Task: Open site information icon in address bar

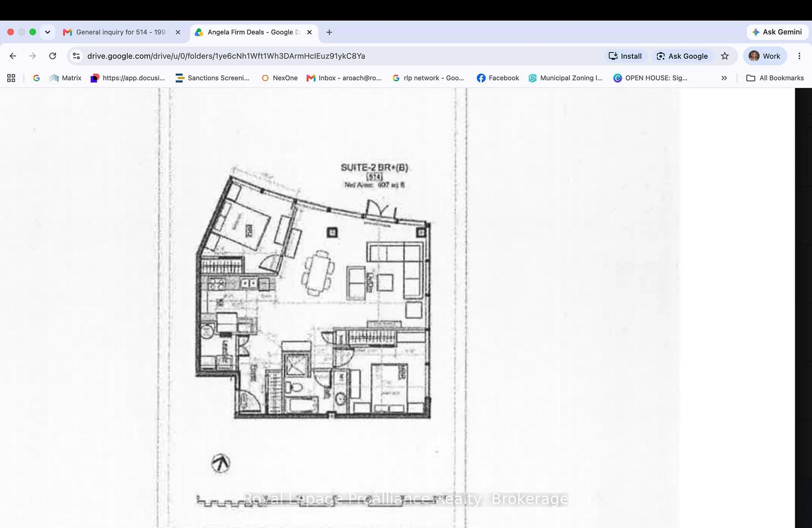Action: tap(76, 56)
